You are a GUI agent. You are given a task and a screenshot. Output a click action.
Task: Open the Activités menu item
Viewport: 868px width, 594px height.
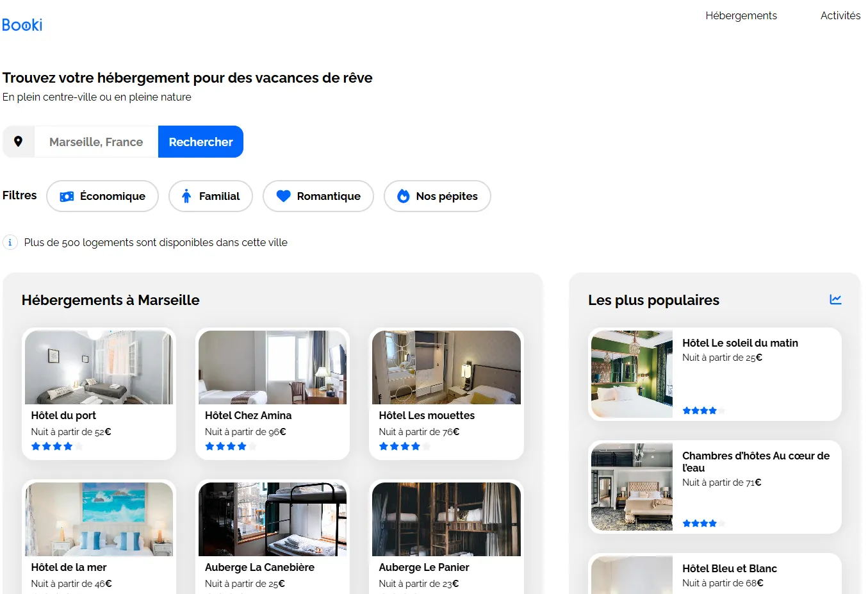pyautogui.click(x=840, y=15)
